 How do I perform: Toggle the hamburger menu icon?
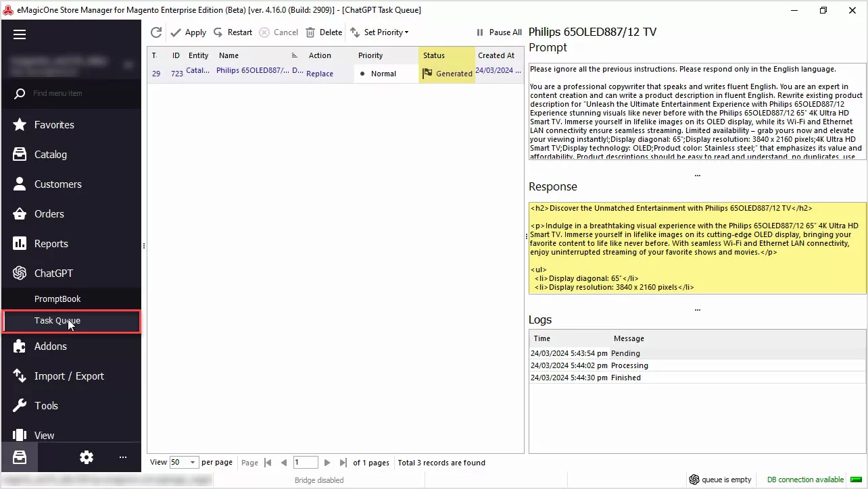[20, 34]
